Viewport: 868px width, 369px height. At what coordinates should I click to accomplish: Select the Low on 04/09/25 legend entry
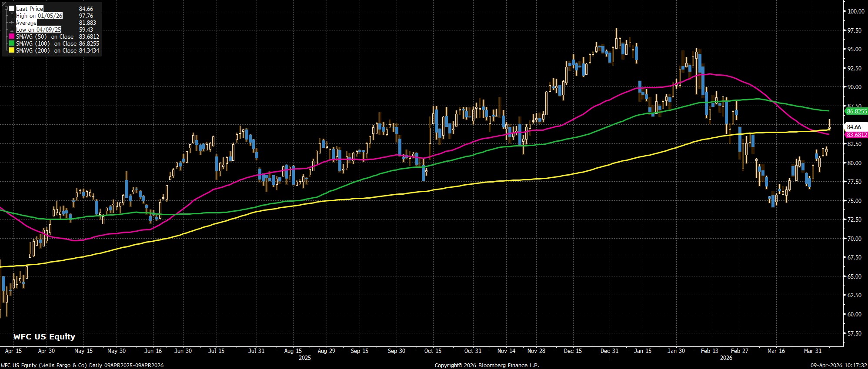tap(38, 30)
